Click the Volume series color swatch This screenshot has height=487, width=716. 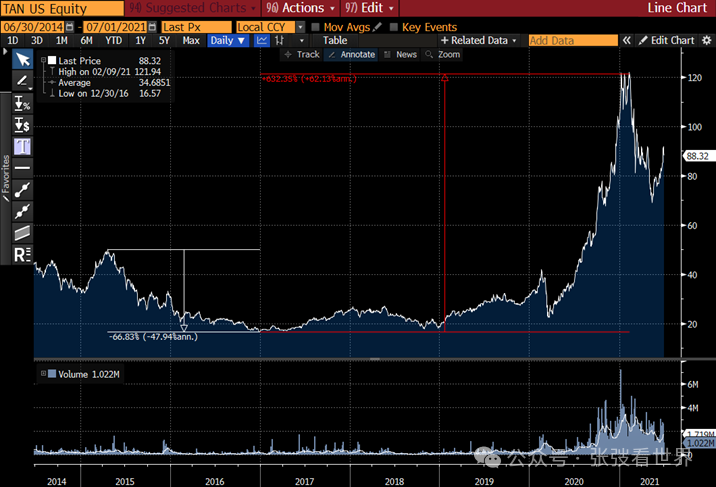52,374
